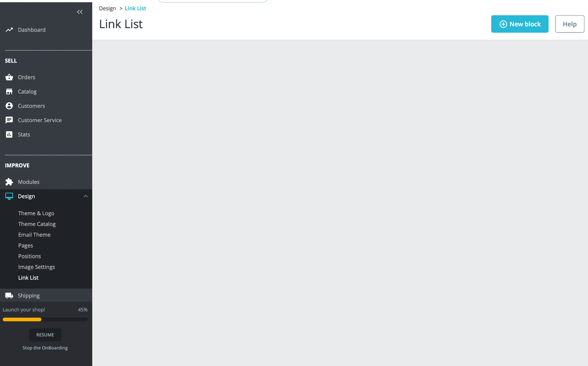588x366 pixels.
Task: Open Theme Catalog submenu item
Action: coord(37,224)
